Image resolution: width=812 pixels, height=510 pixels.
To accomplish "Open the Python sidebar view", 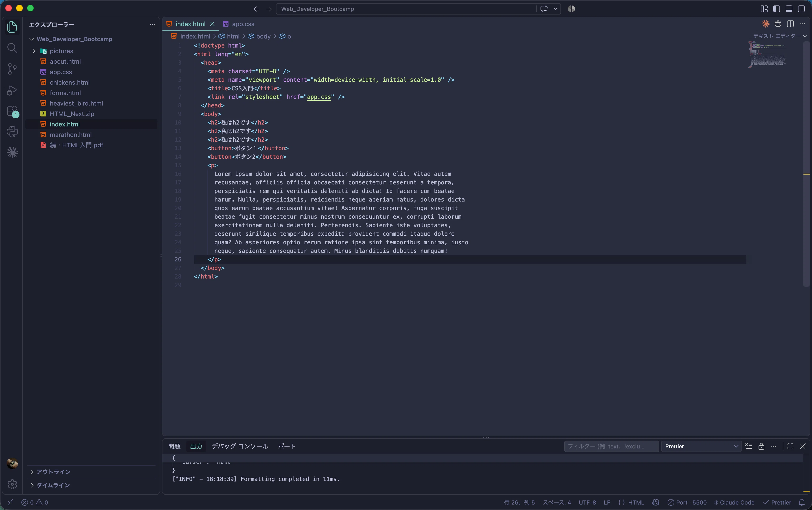I will pos(12,132).
